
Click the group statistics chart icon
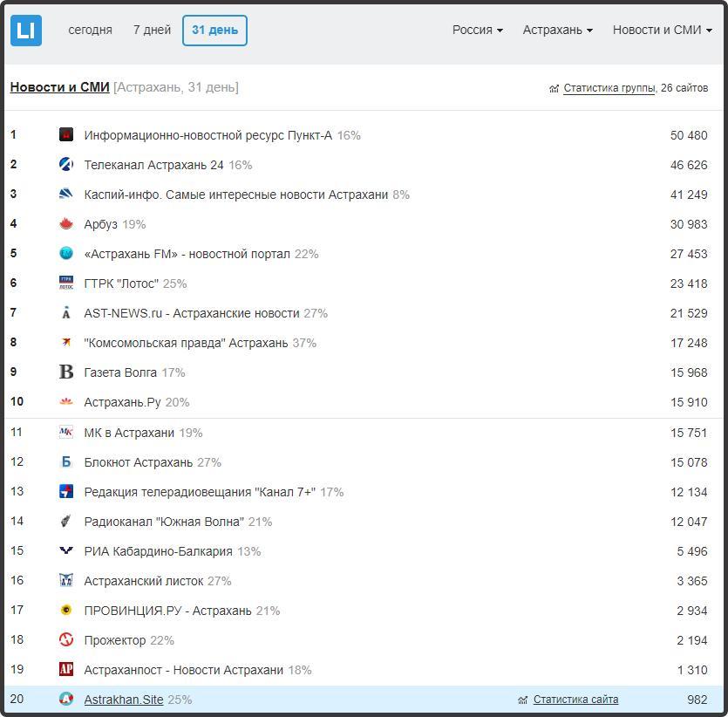pos(554,89)
